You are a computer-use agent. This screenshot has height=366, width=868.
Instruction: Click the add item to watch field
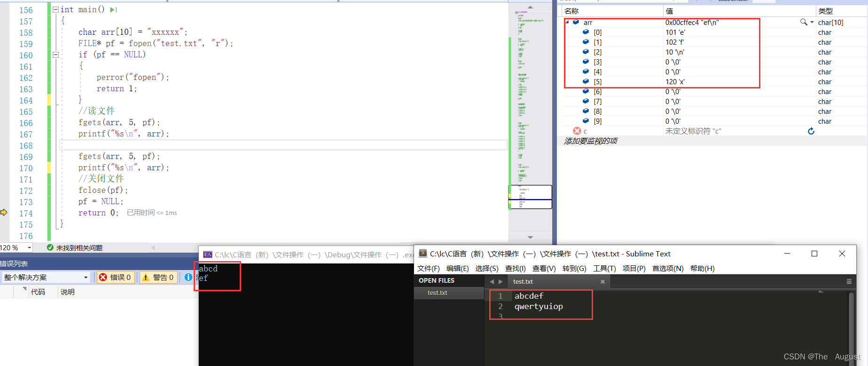point(591,141)
